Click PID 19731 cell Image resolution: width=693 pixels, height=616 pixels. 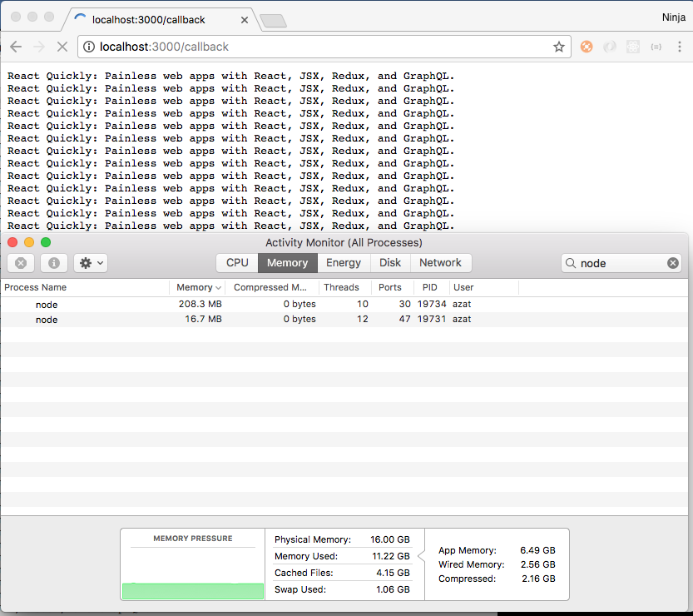click(x=432, y=320)
